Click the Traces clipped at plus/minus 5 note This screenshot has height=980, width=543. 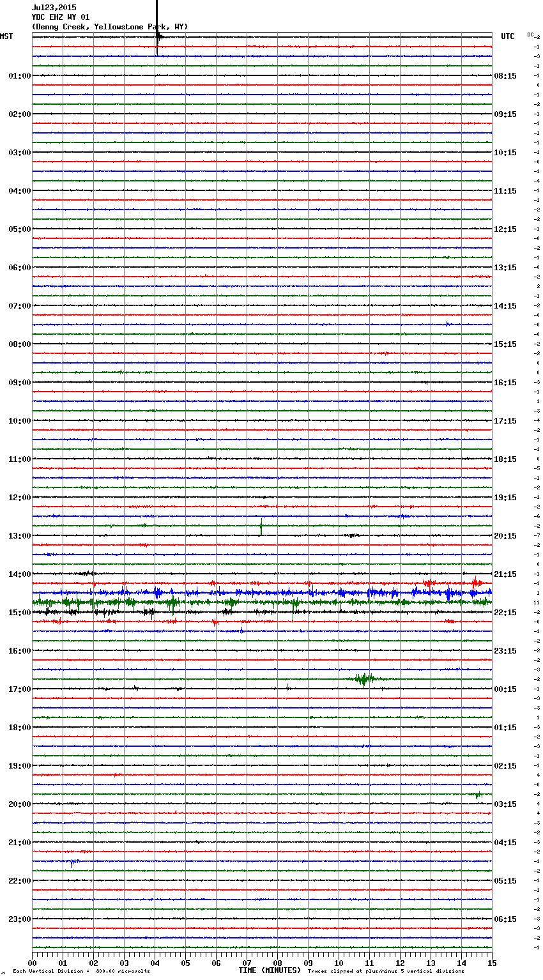[386, 972]
